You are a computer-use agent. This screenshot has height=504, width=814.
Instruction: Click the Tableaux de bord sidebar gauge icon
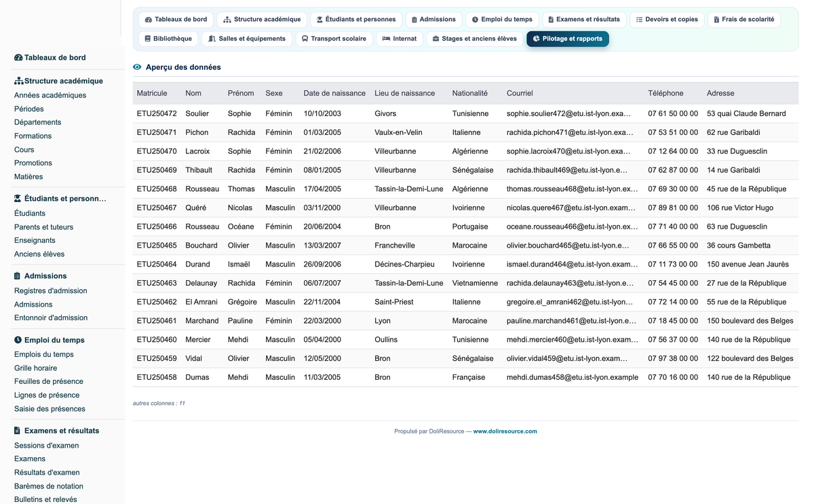click(18, 58)
